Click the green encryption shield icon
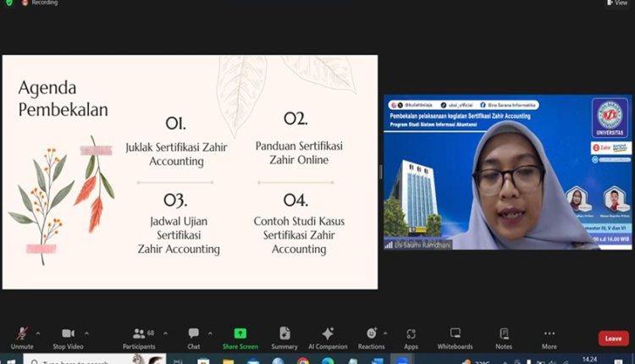 9,3
